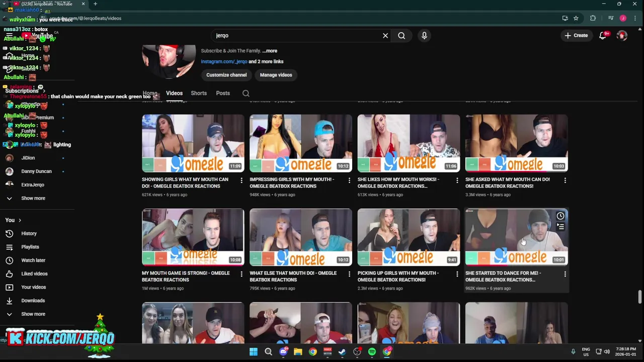Open Danny Duncan subscription channel
The image size is (644, 362).
[x=37, y=171]
